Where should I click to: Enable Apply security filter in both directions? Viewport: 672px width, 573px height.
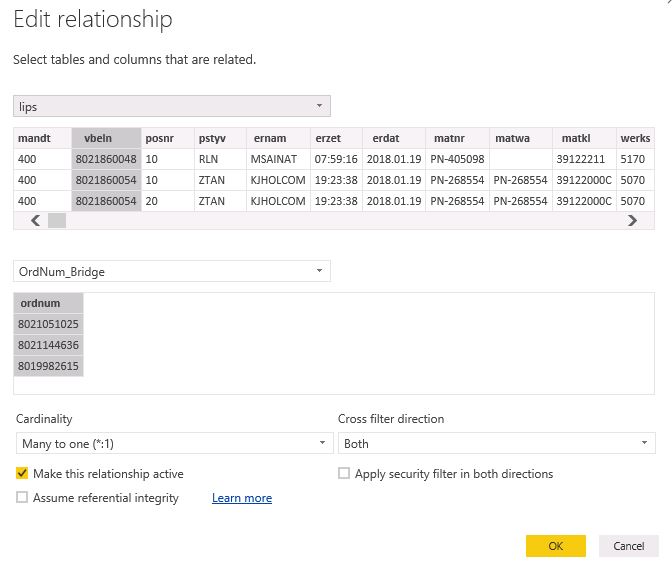click(344, 473)
